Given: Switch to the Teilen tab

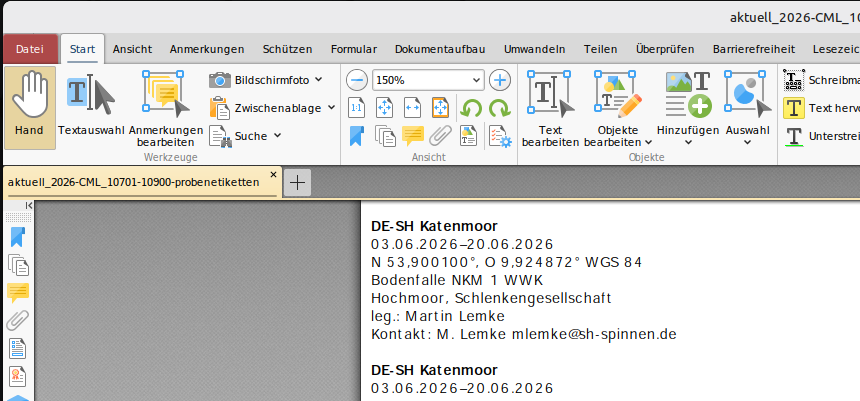Looking at the screenshot, I should [600, 49].
